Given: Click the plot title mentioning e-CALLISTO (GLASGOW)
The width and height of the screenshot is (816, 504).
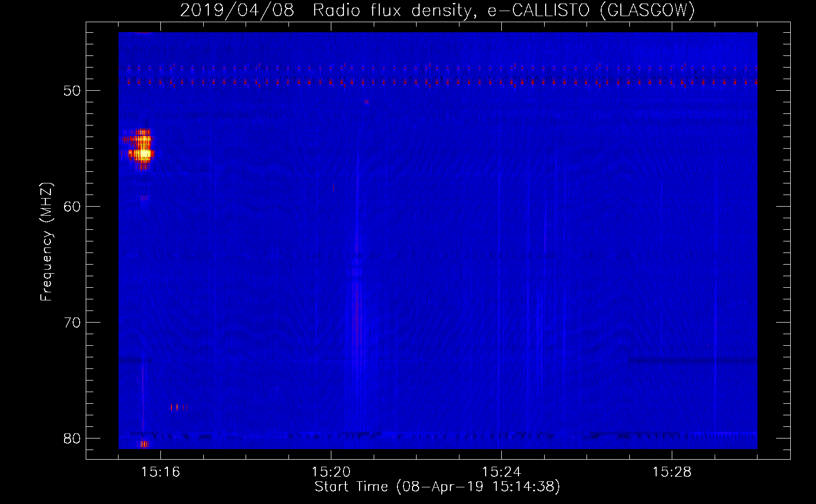Looking at the screenshot, I should 437,10.
